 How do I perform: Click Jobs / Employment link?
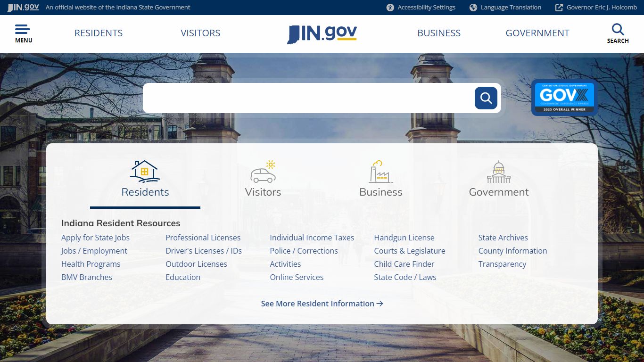(94, 251)
